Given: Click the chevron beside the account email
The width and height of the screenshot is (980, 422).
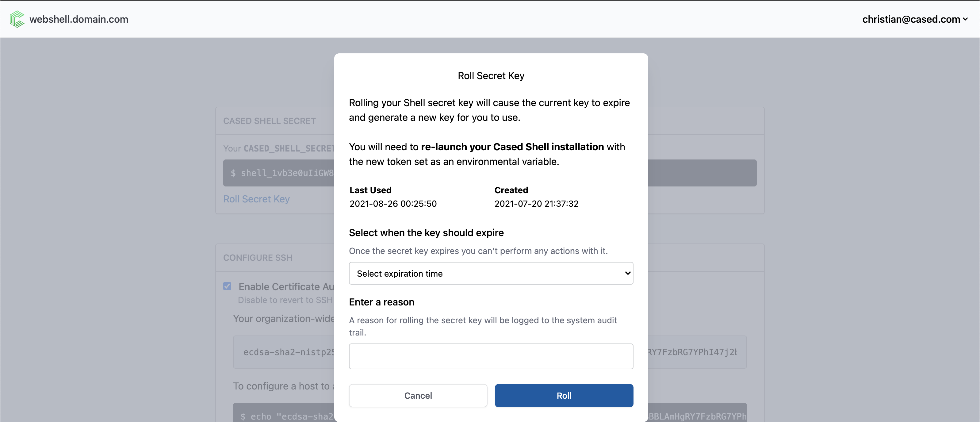Looking at the screenshot, I should click(x=965, y=19).
